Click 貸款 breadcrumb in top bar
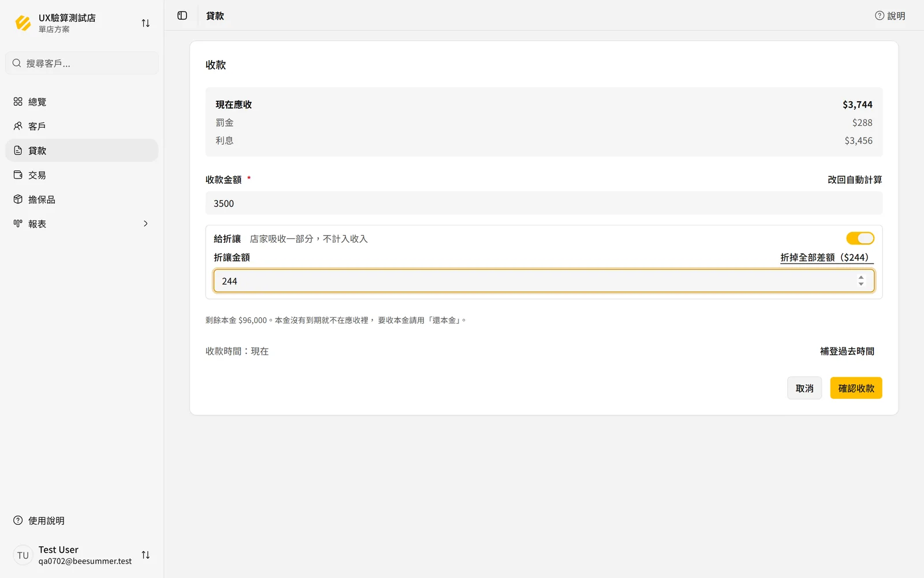The height and width of the screenshot is (578, 924). [215, 16]
